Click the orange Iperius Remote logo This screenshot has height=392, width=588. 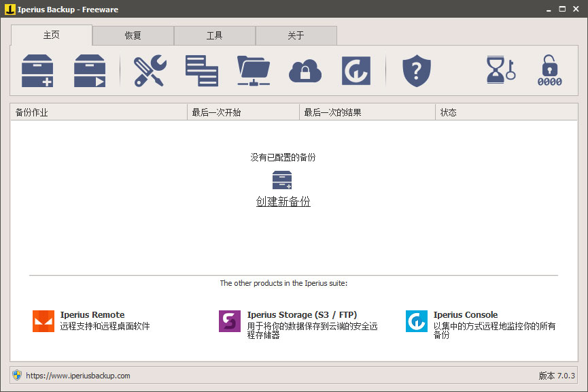coord(44,321)
